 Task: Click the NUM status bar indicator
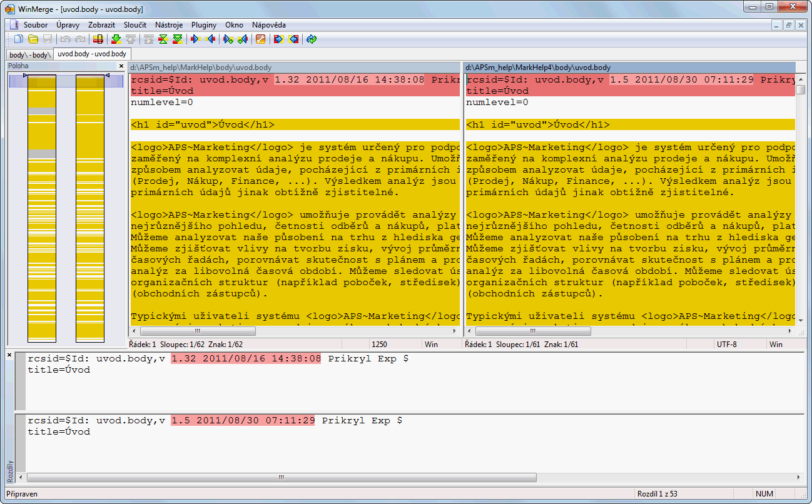(764, 494)
